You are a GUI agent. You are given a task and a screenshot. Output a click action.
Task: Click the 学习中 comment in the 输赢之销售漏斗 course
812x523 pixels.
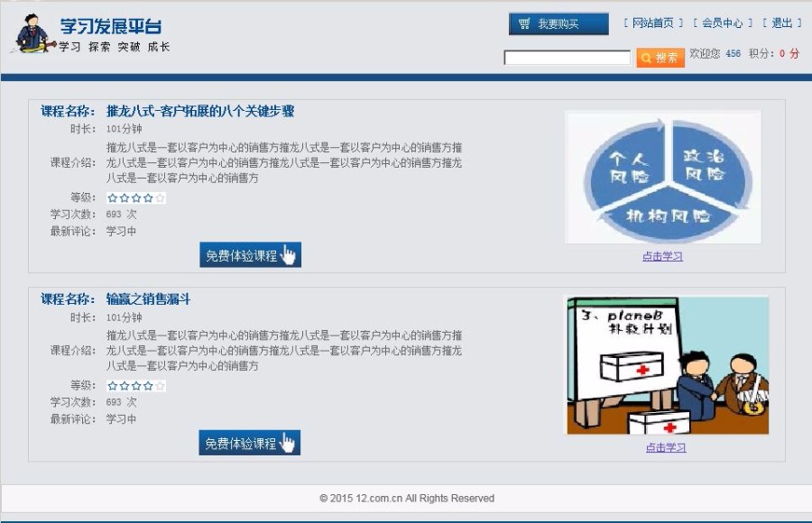click(121, 419)
